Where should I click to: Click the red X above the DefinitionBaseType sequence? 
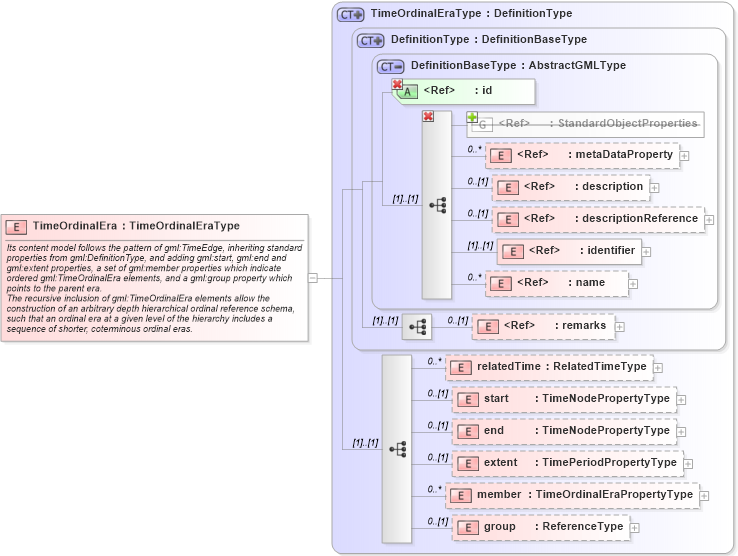[x=428, y=116]
